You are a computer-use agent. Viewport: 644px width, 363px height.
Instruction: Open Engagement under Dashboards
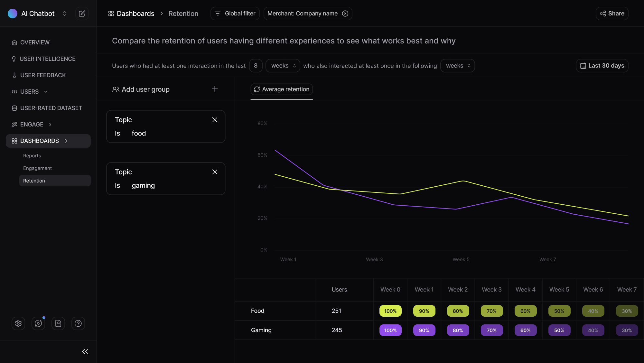click(x=37, y=168)
